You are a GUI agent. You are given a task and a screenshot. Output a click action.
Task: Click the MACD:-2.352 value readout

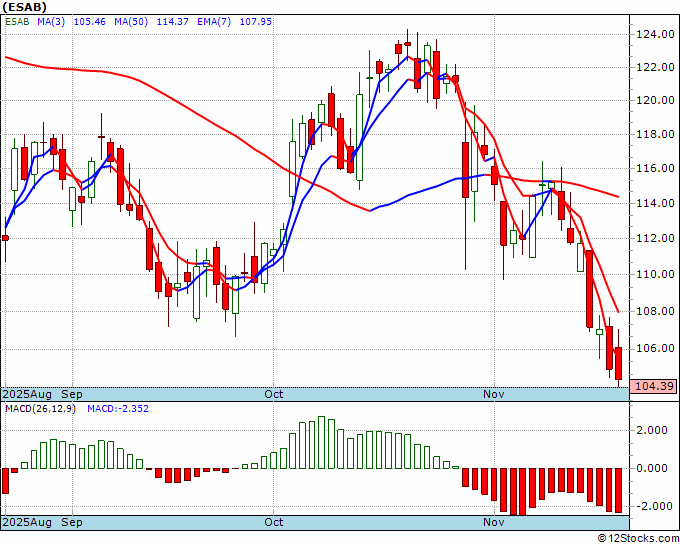tap(118, 409)
